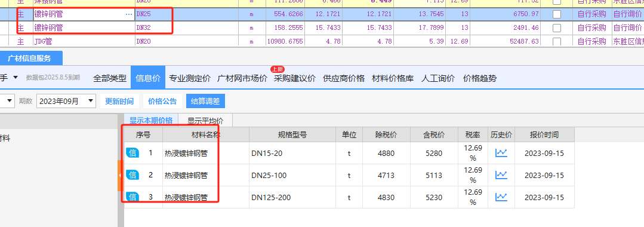
Task: Open price history chart for DN15-20
Action: tap(501, 153)
